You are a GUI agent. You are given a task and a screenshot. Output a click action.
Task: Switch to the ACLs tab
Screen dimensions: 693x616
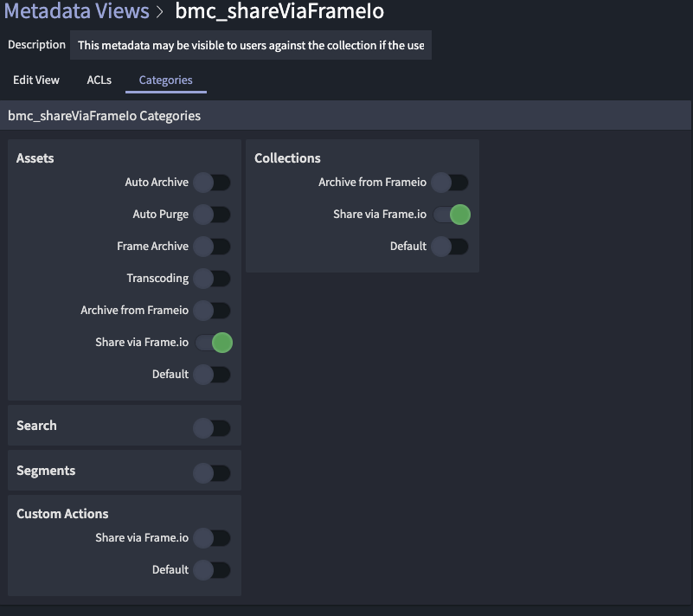99,80
